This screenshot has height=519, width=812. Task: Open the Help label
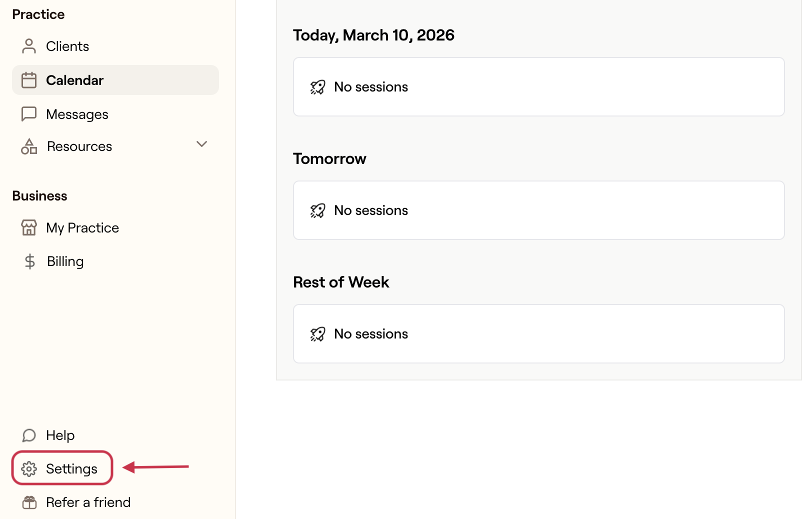(x=60, y=435)
